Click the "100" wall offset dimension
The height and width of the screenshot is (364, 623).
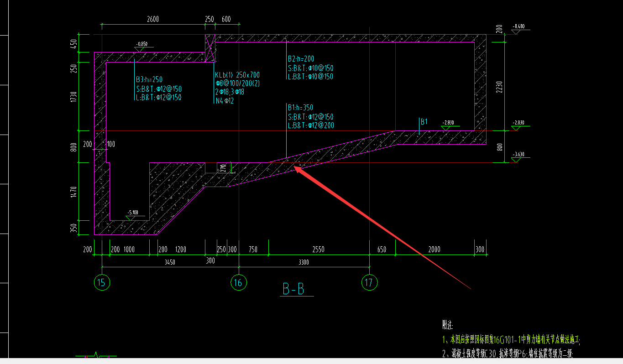pyautogui.click(x=111, y=144)
